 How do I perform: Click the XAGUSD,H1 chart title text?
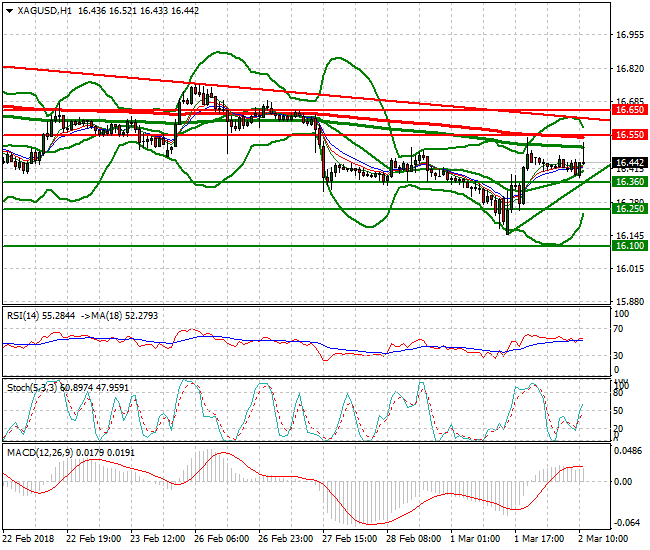(x=44, y=11)
